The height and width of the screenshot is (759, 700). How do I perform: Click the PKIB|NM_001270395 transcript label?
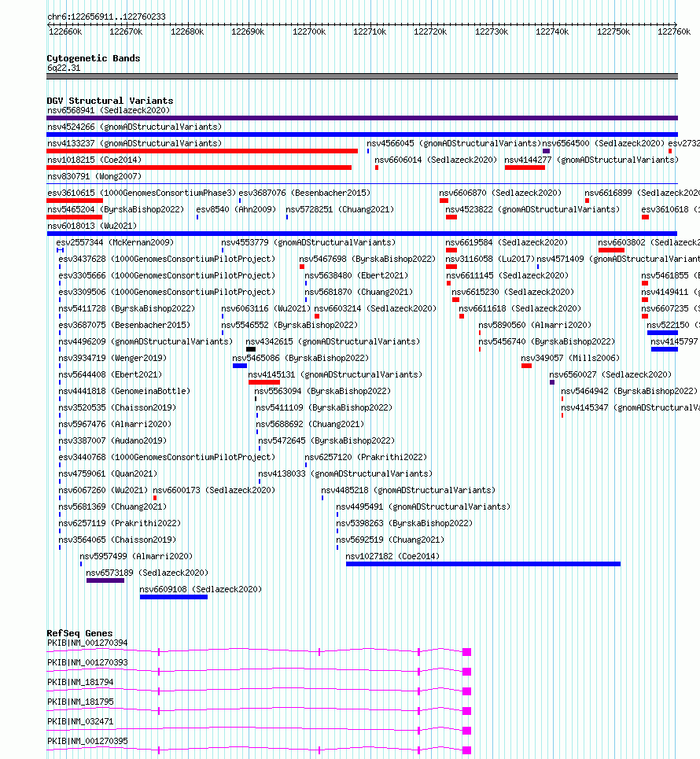pos(87,741)
